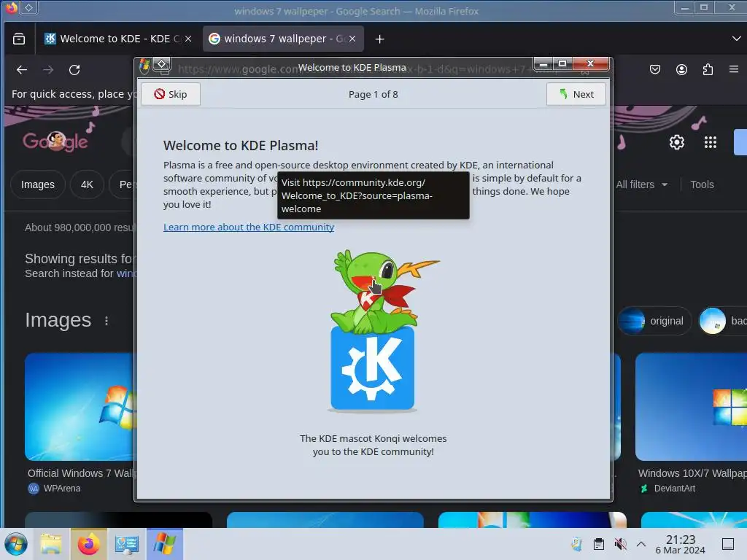The height and width of the screenshot is (560, 747).
Task: Expand the list all tabs chevron
Action: pyautogui.click(x=736, y=39)
